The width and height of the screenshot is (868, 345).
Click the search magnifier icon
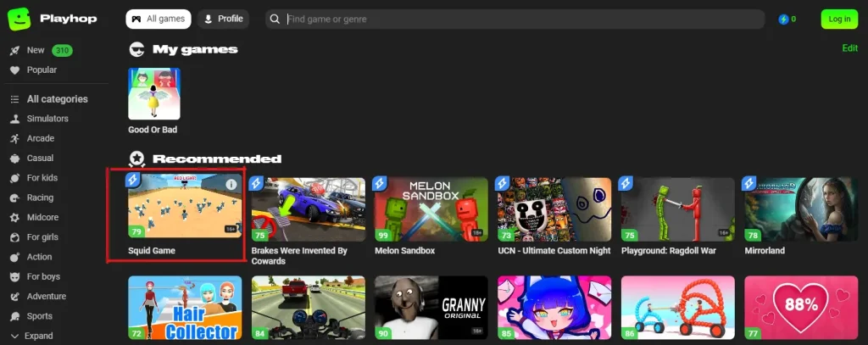click(275, 19)
